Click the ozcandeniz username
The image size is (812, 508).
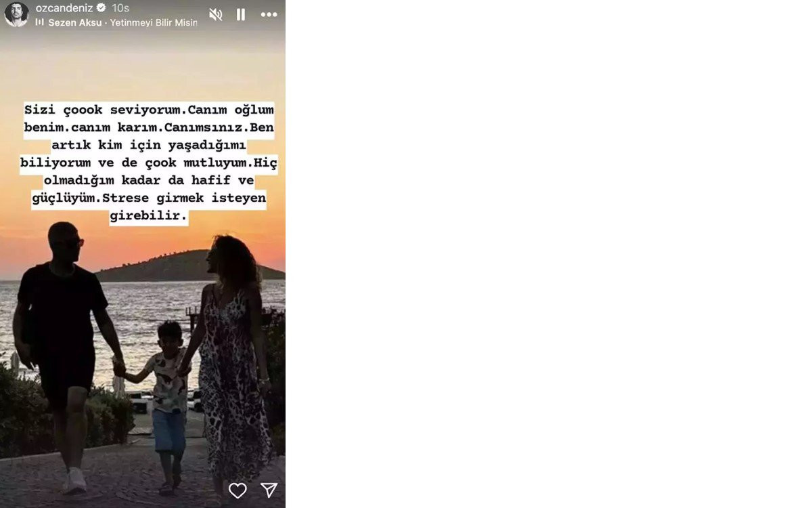[64, 8]
